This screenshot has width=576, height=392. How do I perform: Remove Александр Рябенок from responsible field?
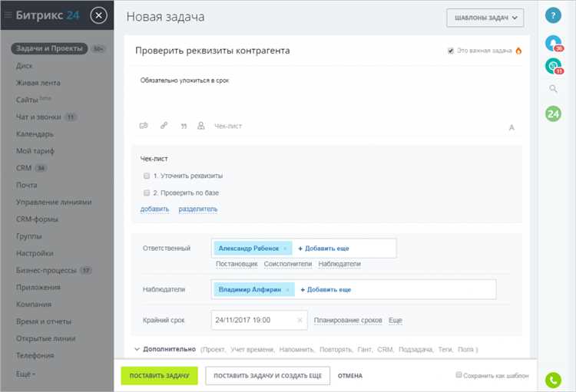pos(285,249)
